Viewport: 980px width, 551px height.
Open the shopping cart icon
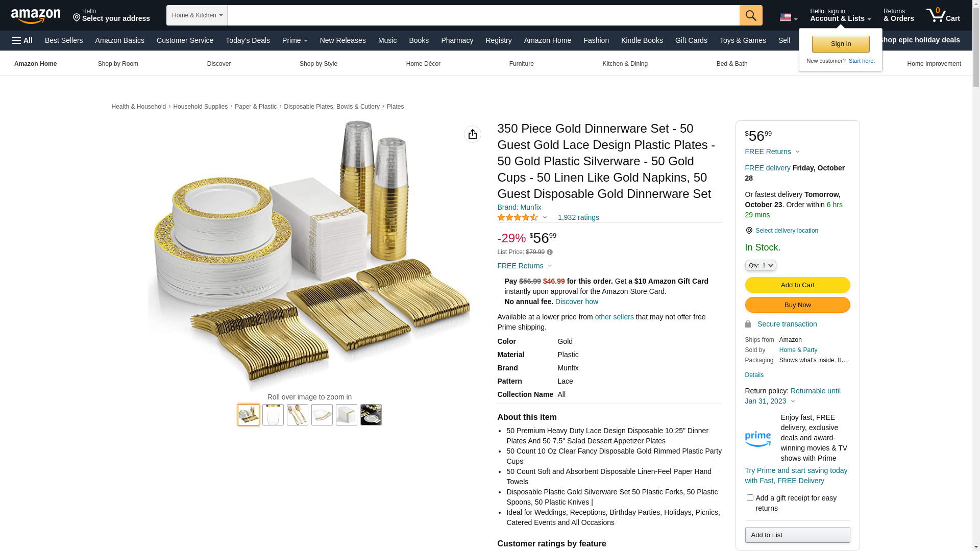[943, 15]
